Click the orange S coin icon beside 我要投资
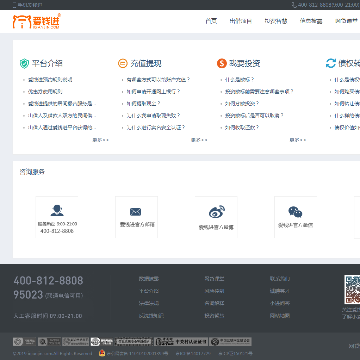The width and height of the screenshot is (360, 360). 221,63
